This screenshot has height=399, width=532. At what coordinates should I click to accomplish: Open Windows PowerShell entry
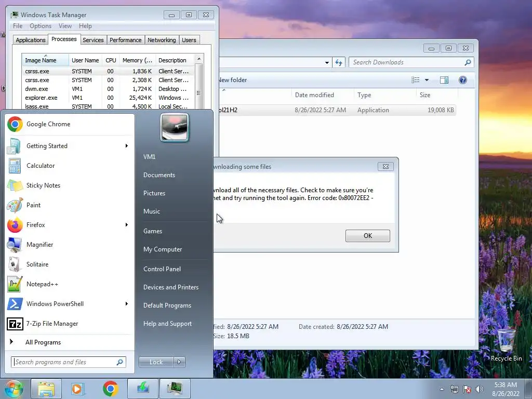(x=70, y=303)
